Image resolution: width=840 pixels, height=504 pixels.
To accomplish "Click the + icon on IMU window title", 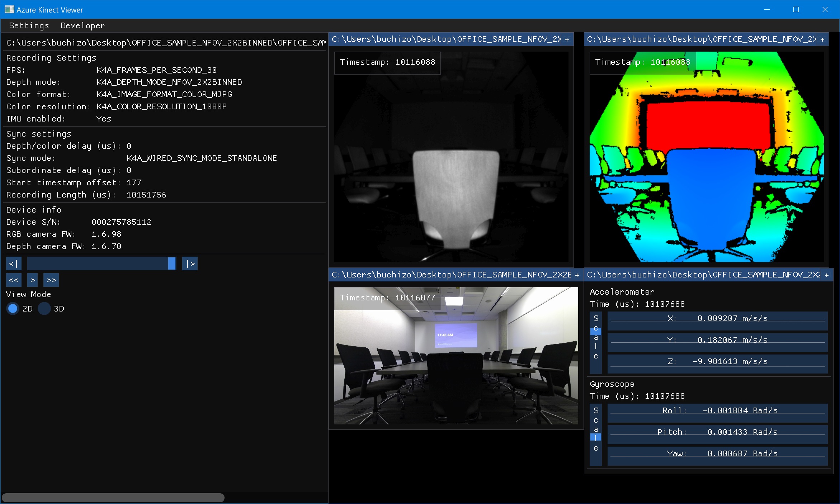I will point(827,275).
